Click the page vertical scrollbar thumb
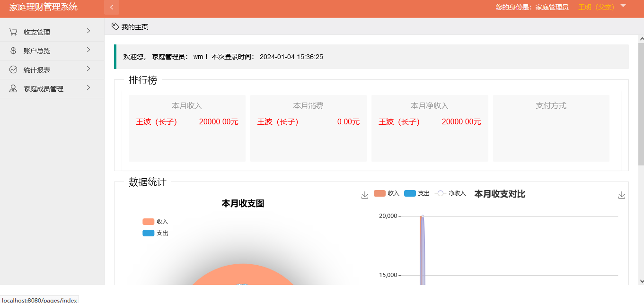 (x=641, y=104)
